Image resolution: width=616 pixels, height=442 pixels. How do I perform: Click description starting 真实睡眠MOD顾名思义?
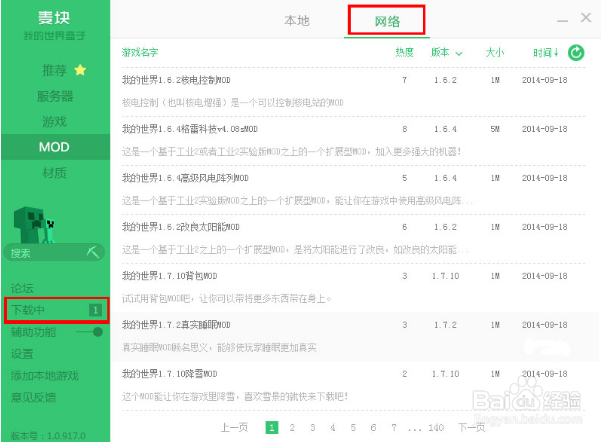point(219,348)
